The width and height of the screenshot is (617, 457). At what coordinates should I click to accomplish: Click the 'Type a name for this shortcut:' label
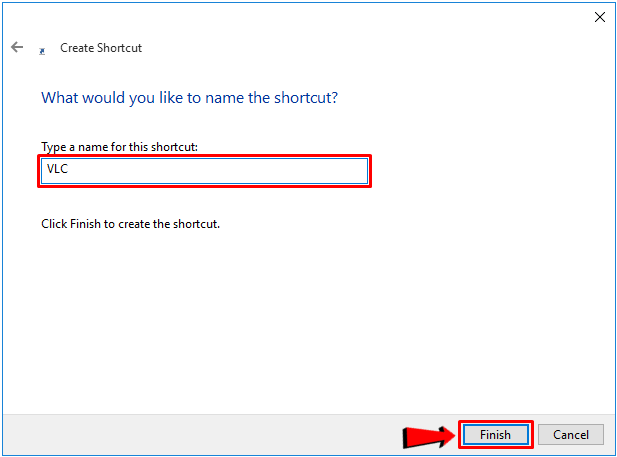[119, 147]
